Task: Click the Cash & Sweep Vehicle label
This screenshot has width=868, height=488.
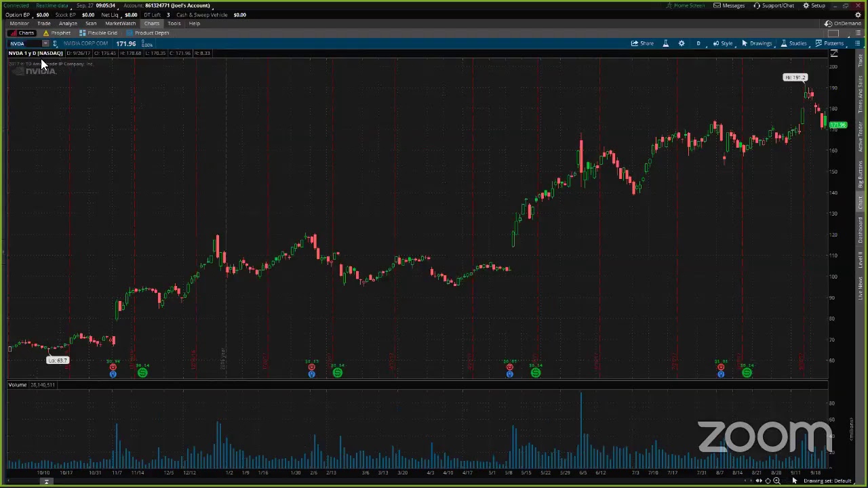Action: pos(202,15)
